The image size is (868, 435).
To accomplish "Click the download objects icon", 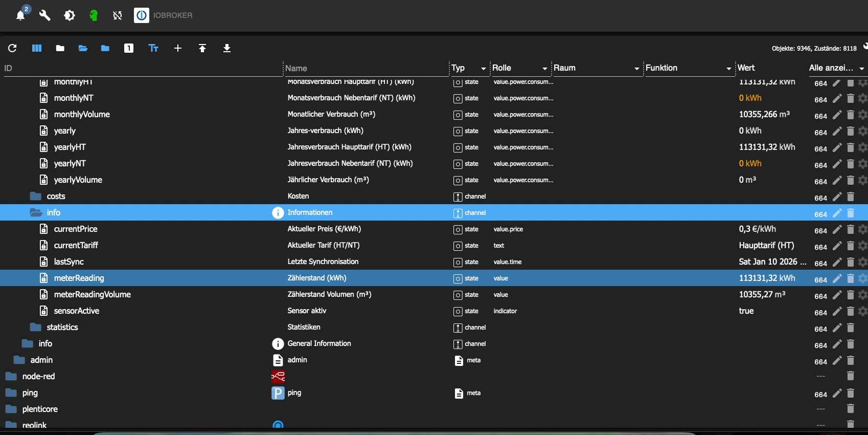I will tap(227, 48).
